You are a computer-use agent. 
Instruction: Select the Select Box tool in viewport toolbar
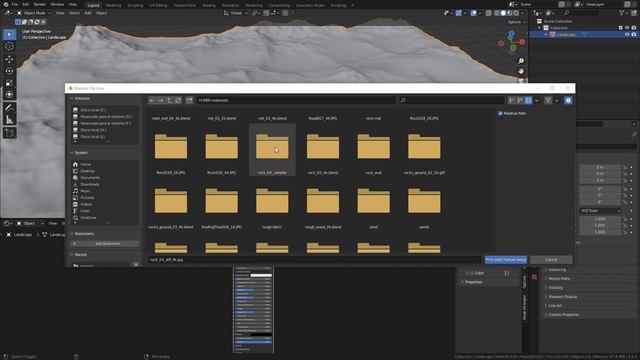9,35
